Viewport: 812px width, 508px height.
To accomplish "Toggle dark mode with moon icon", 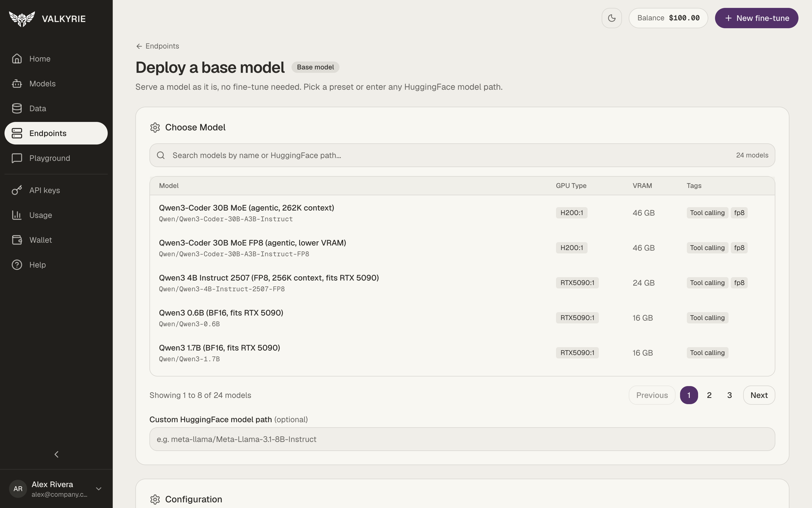I will pos(612,18).
